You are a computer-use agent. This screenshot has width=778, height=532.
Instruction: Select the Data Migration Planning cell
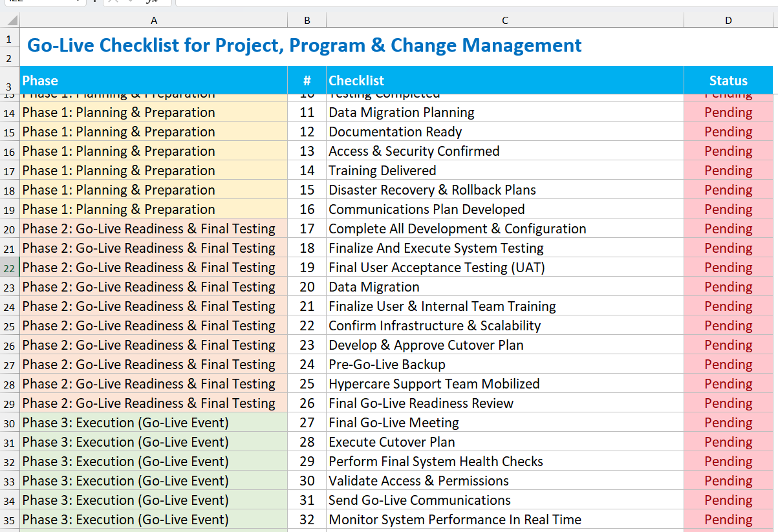505,112
